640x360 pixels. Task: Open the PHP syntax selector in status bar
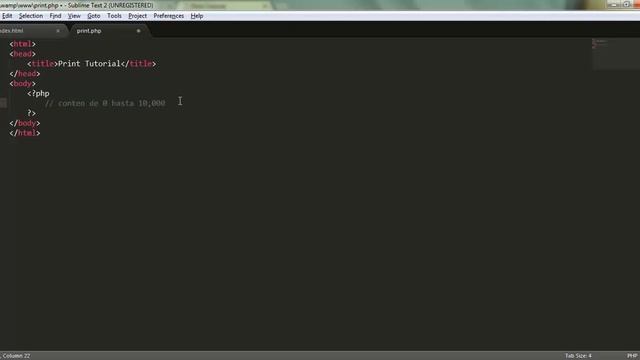coord(632,356)
